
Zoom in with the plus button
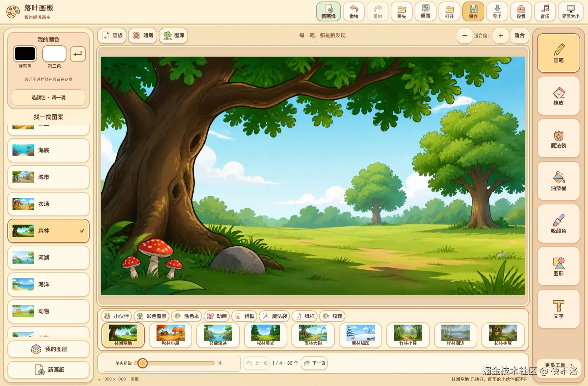501,36
